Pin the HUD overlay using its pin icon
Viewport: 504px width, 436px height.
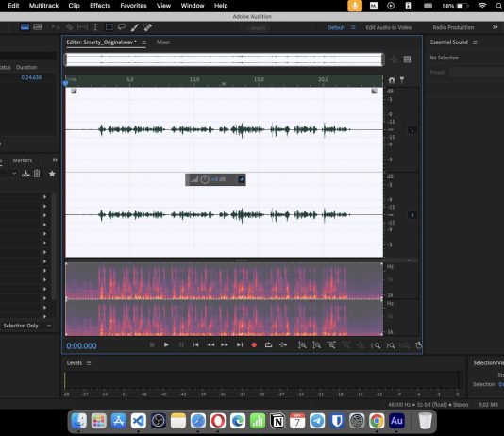tap(241, 179)
